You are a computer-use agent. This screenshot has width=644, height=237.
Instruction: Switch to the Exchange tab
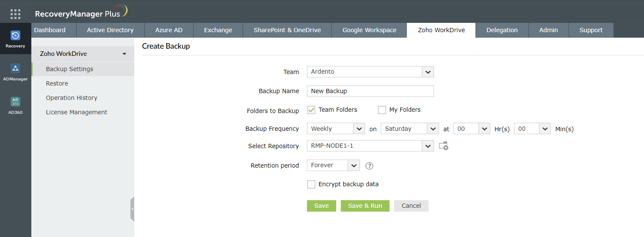[x=218, y=30]
